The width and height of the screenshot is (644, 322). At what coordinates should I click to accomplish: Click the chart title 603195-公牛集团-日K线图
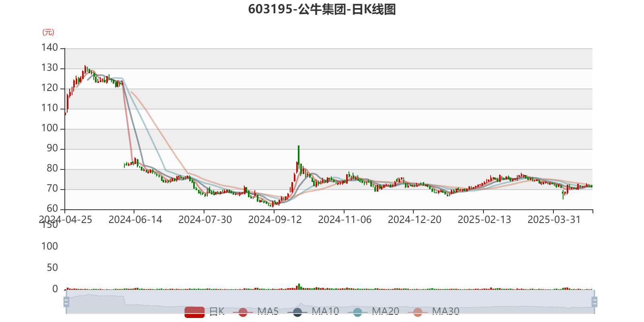click(322, 9)
